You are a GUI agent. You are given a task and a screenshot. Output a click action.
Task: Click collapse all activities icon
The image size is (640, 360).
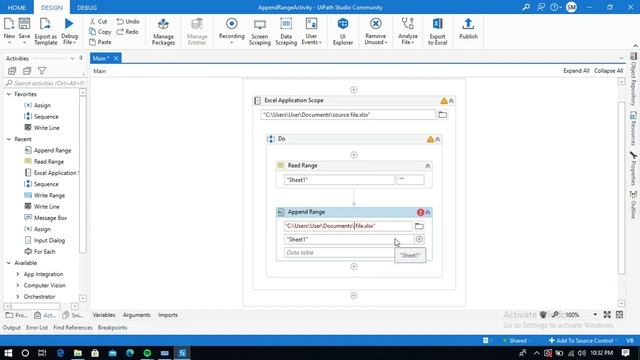(27, 71)
